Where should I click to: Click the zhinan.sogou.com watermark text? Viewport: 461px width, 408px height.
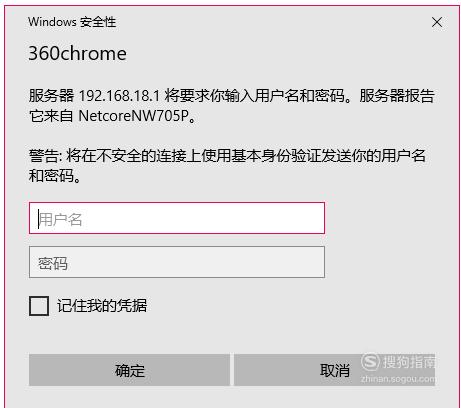[398, 379]
